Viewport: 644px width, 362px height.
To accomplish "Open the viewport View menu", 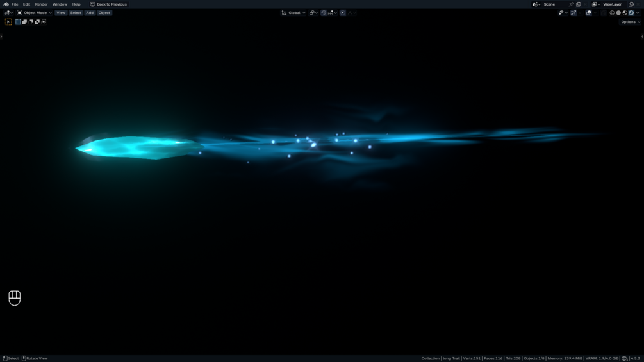I will pos(61,13).
